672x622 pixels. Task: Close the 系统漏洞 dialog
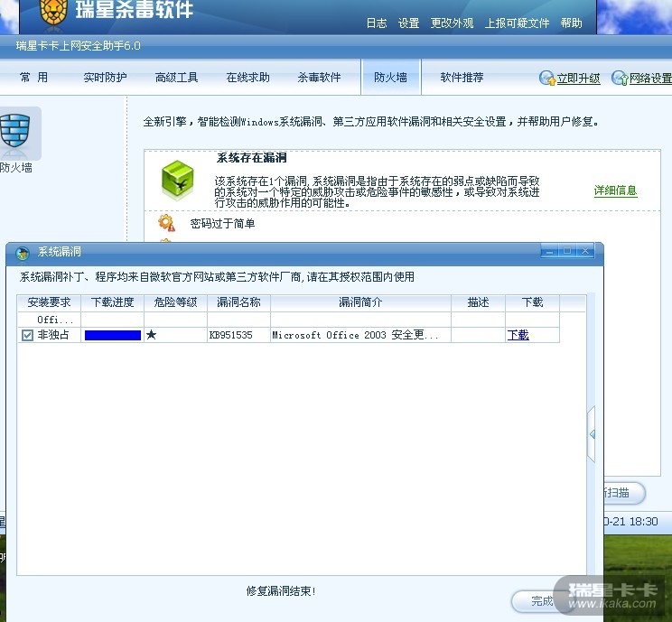coord(585,251)
